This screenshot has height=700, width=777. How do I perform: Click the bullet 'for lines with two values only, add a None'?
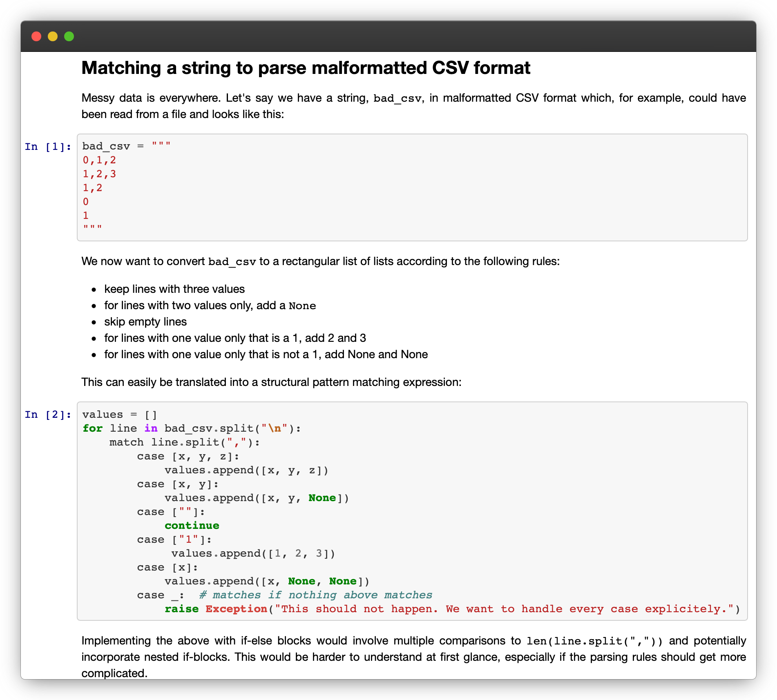click(210, 305)
